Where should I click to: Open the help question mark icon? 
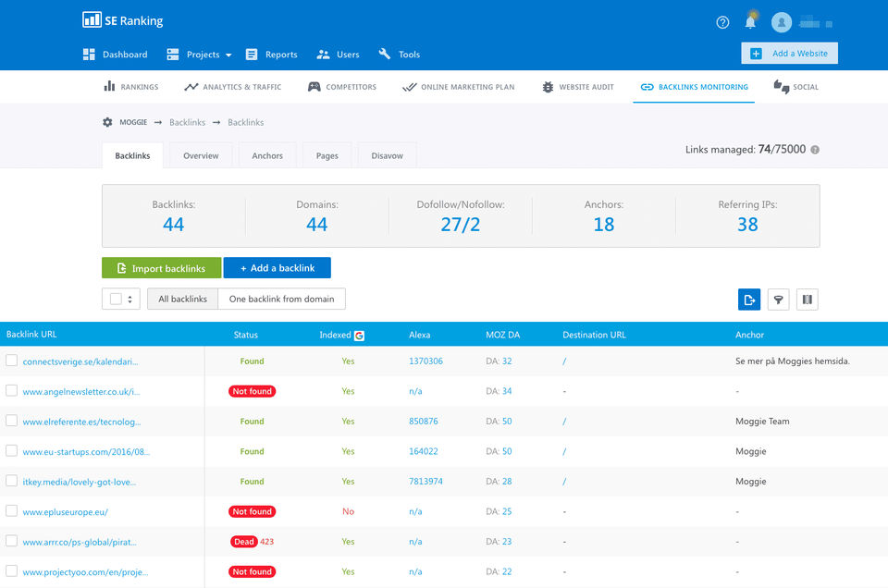(722, 22)
